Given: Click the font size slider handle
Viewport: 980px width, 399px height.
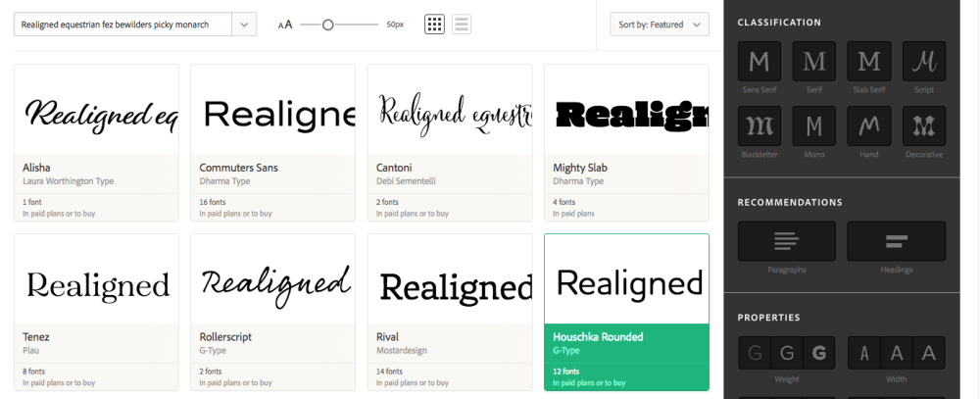Looking at the screenshot, I should tap(327, 25).
